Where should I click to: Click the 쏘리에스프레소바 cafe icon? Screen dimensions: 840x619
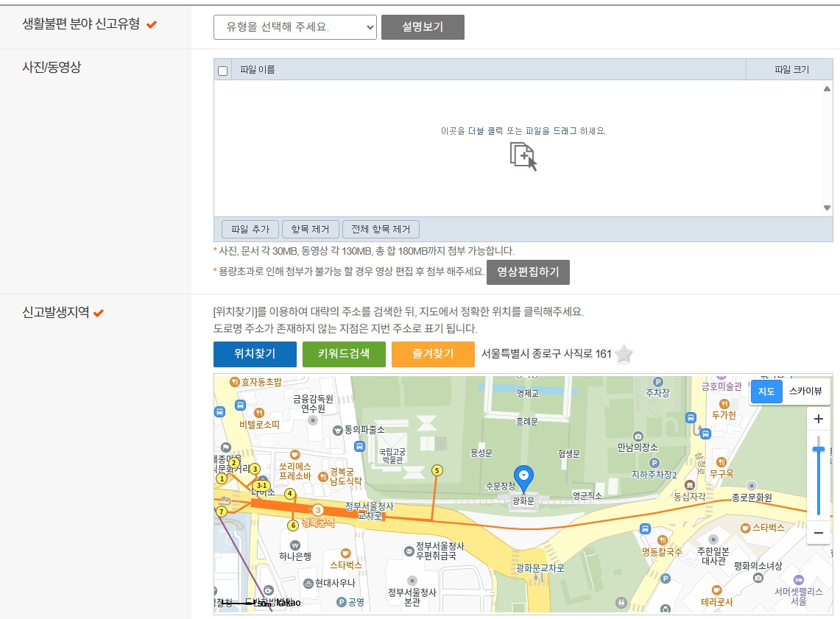294,455
